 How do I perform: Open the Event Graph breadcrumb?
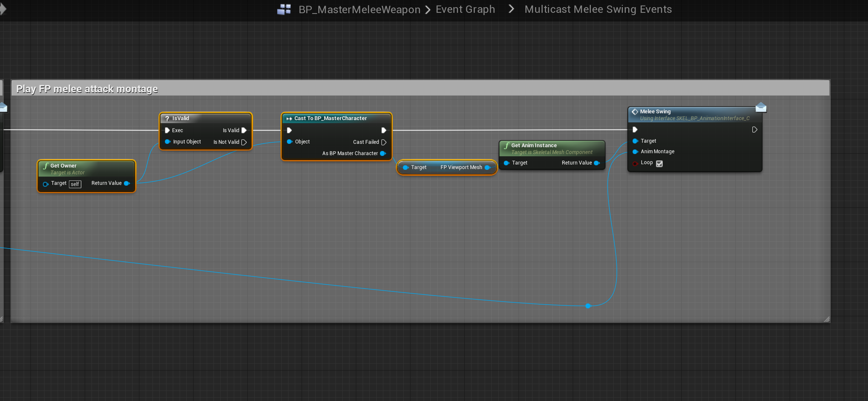(465, 9)
